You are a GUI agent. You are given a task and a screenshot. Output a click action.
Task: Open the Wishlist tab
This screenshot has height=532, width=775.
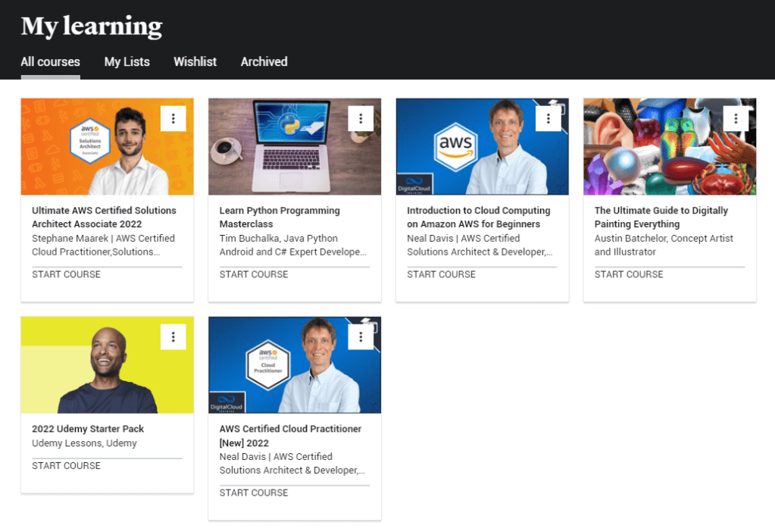[195, 62]
